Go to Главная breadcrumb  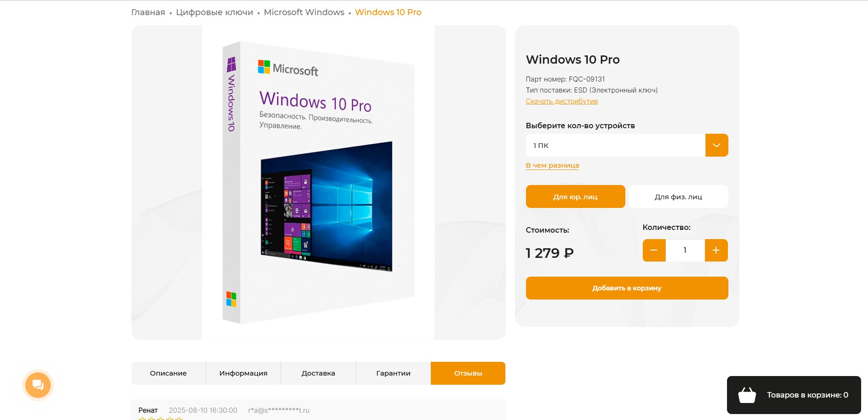point(148,12)
